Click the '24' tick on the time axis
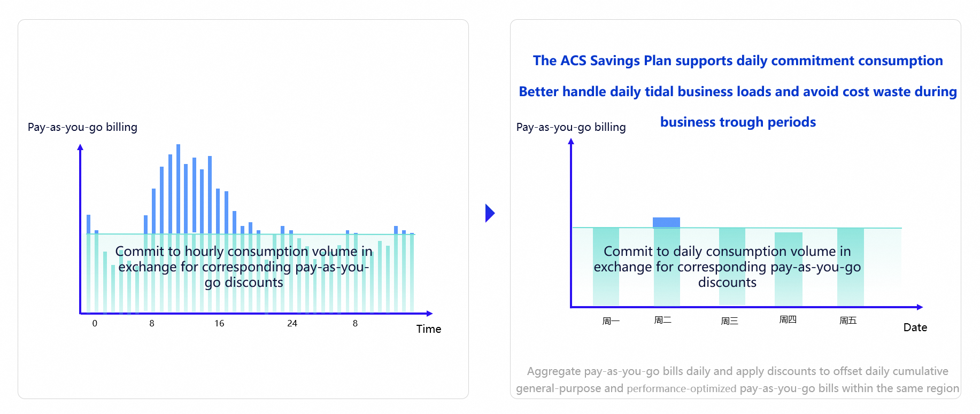Image resolution: width=980 pixels, height=414 pixels. [292, 323]
